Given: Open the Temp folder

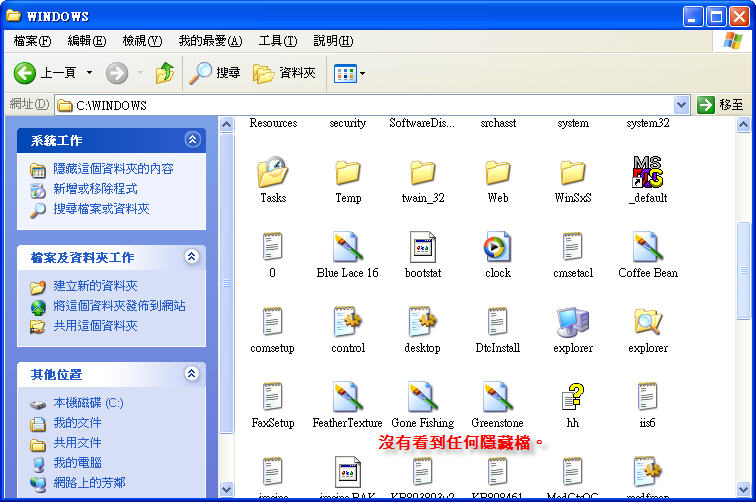Looking at the screenshot, I should (348, 179).
